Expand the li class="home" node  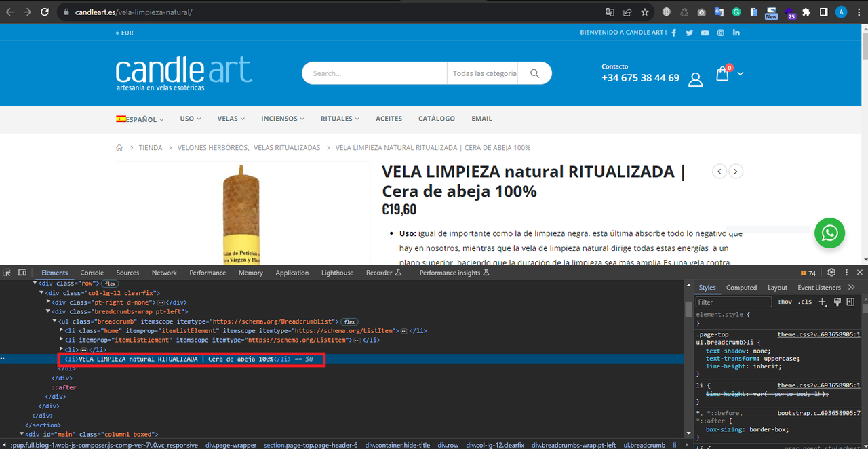[x=62, y=330]
